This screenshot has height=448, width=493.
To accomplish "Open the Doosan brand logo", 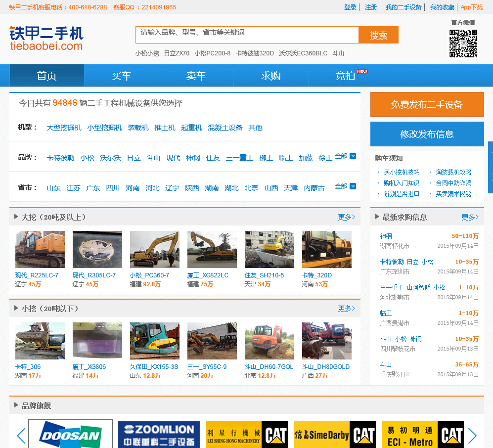I will tap(70, 435).
